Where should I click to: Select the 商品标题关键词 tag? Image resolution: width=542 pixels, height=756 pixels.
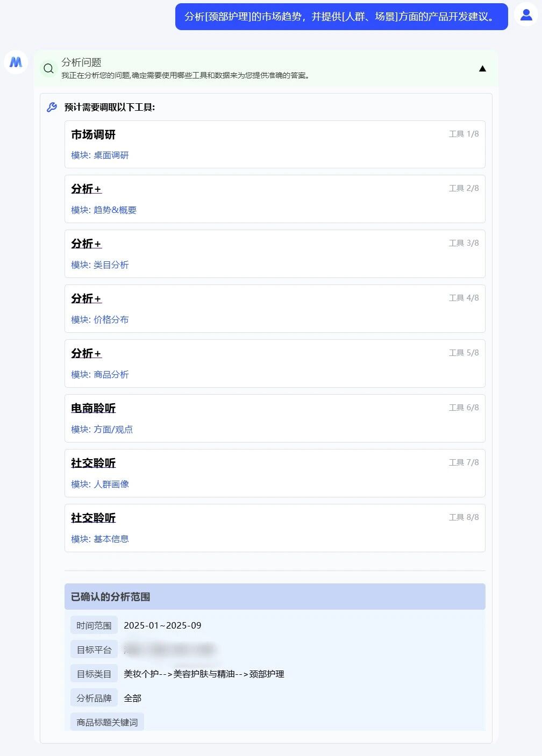click(x=107, y=722)
